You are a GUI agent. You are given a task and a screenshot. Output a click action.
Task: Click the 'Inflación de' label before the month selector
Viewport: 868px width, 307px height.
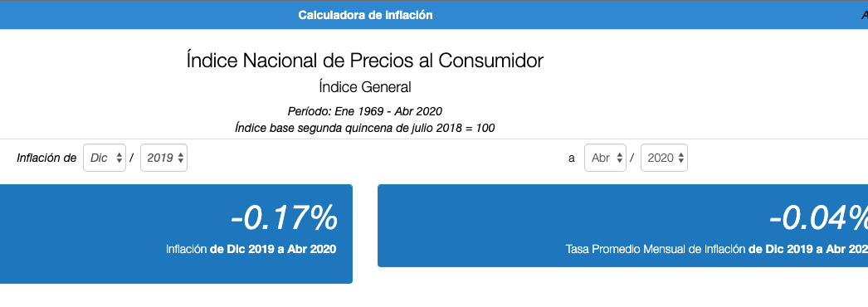click(46, 158)
